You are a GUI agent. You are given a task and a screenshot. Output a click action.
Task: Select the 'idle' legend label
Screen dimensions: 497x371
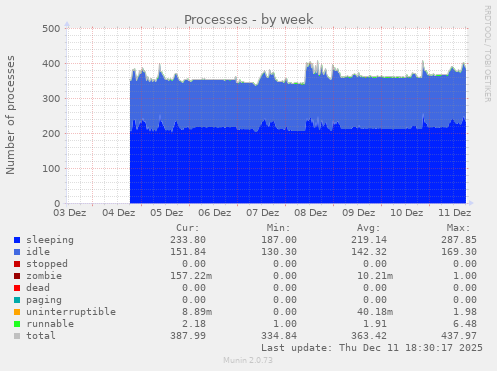pyautogui.click(x=38, y=252)
